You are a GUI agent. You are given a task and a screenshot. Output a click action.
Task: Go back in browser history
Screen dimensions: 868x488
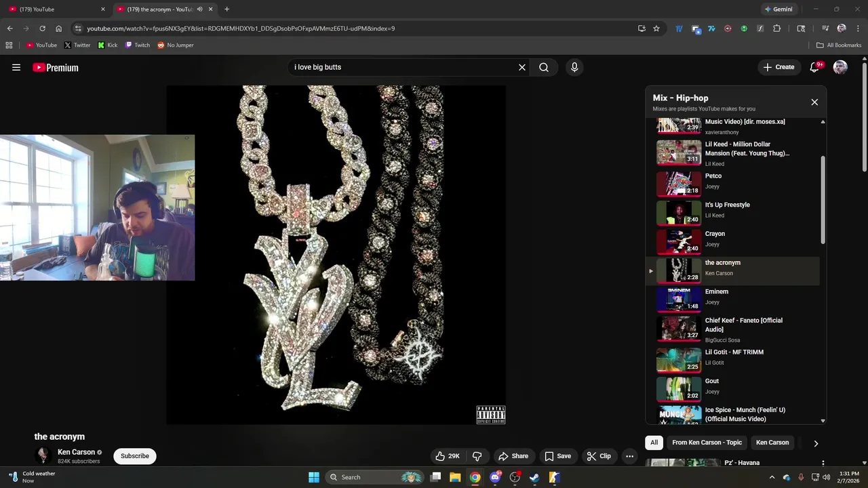click(9, 28)
